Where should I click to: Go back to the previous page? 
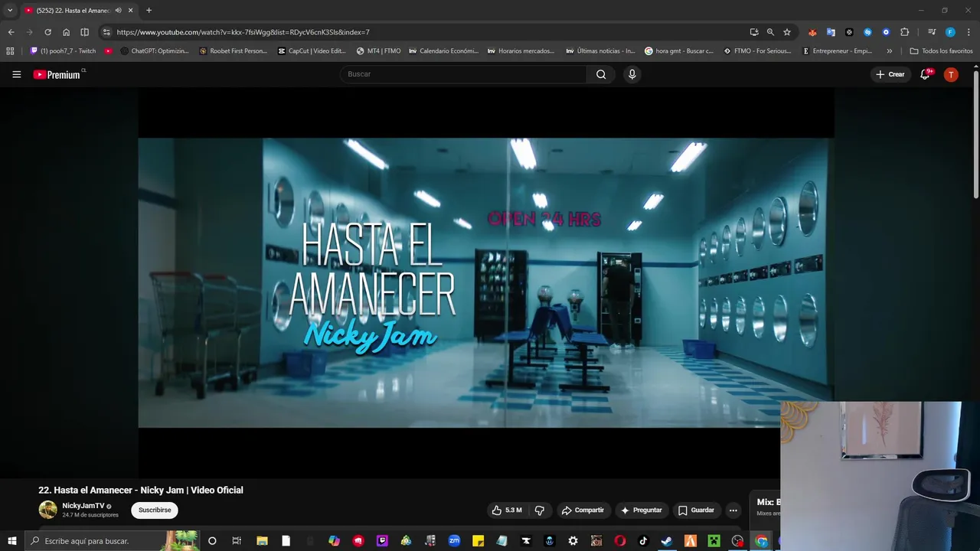click(x=11, y=32)
